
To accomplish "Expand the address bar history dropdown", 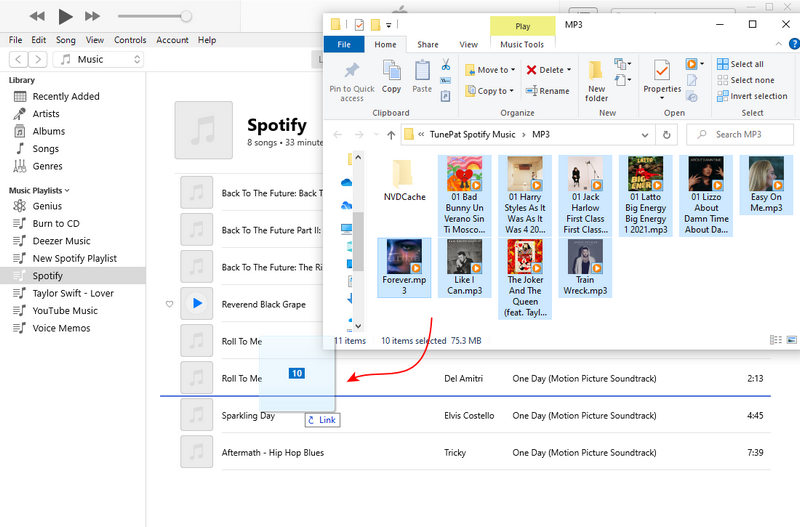I will coord(645,135).
